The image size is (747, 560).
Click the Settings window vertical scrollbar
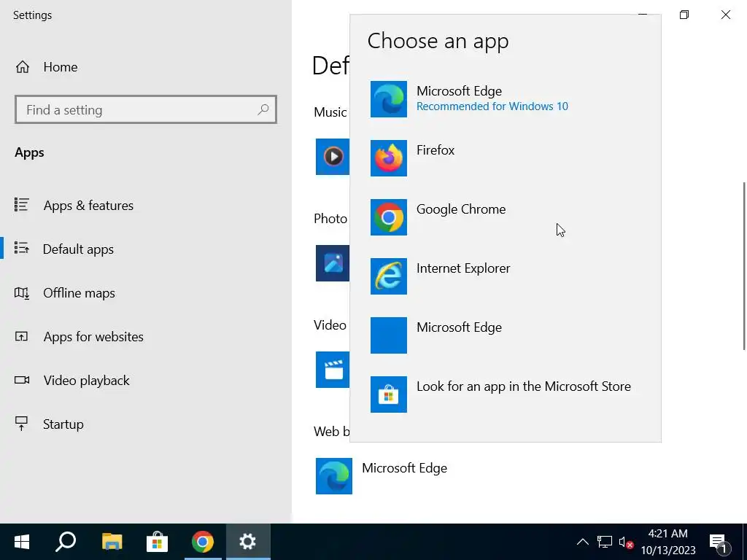[743, 265]
